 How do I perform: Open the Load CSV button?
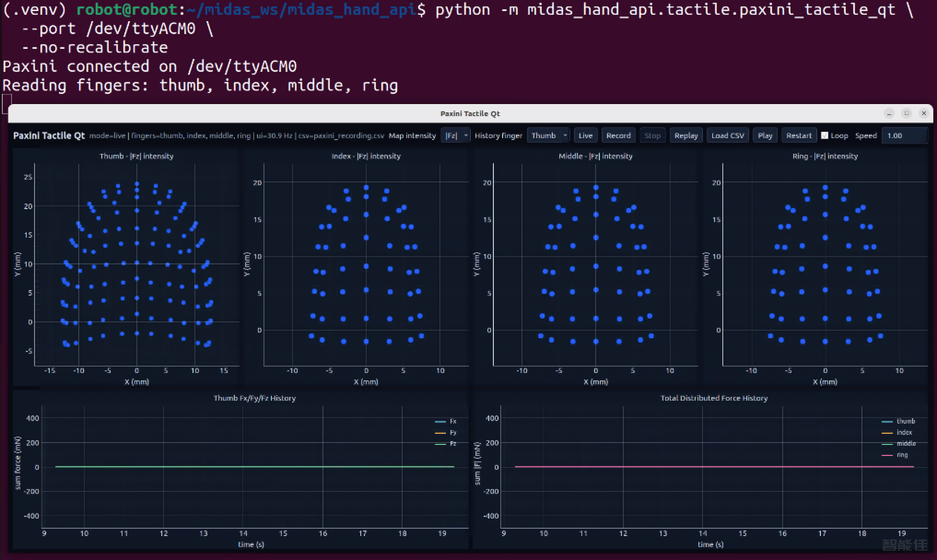[727, 135]
